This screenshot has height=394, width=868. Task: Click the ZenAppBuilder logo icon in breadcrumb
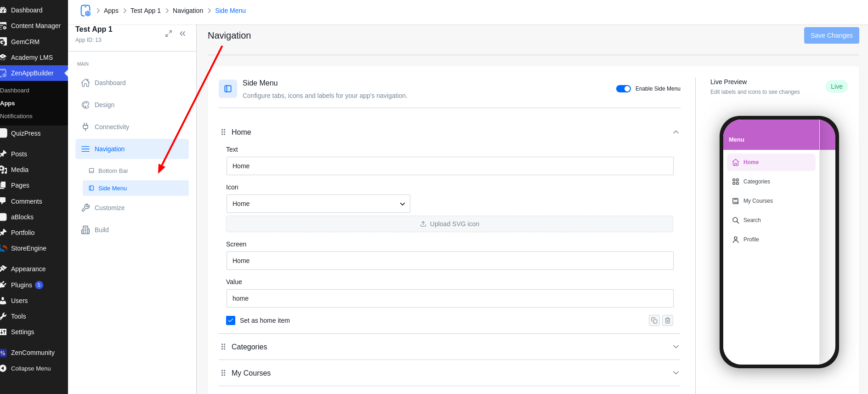[x=85, y=11]
